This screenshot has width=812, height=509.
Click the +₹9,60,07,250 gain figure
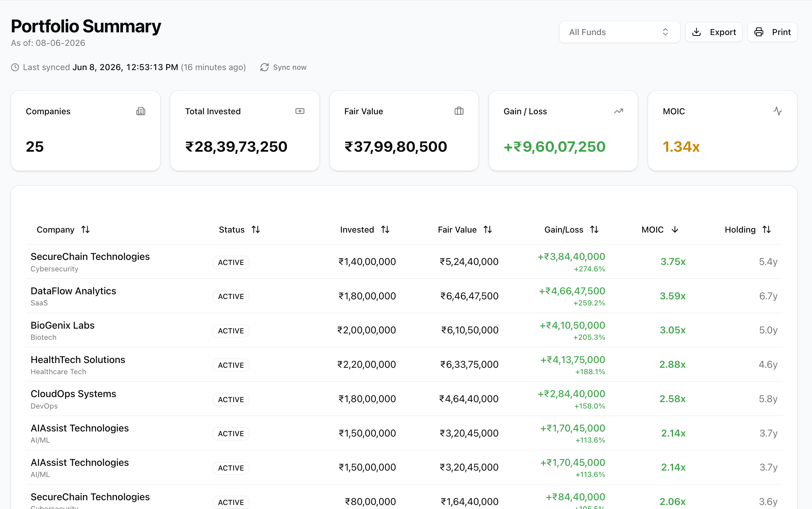(555, 147)
